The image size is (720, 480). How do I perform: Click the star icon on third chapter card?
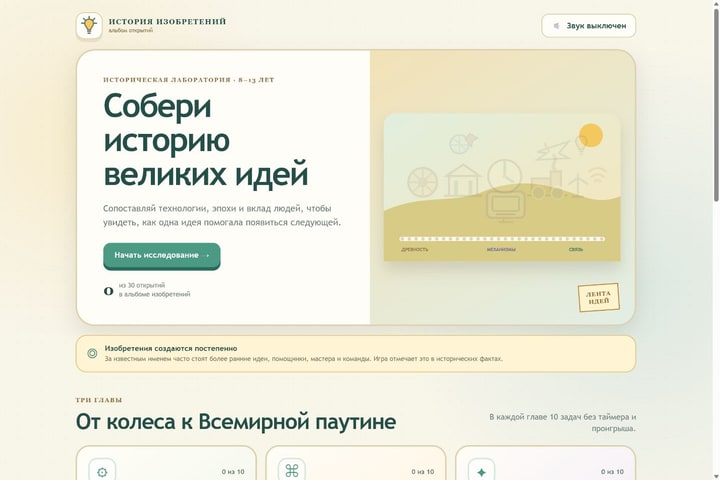[481, 472]
